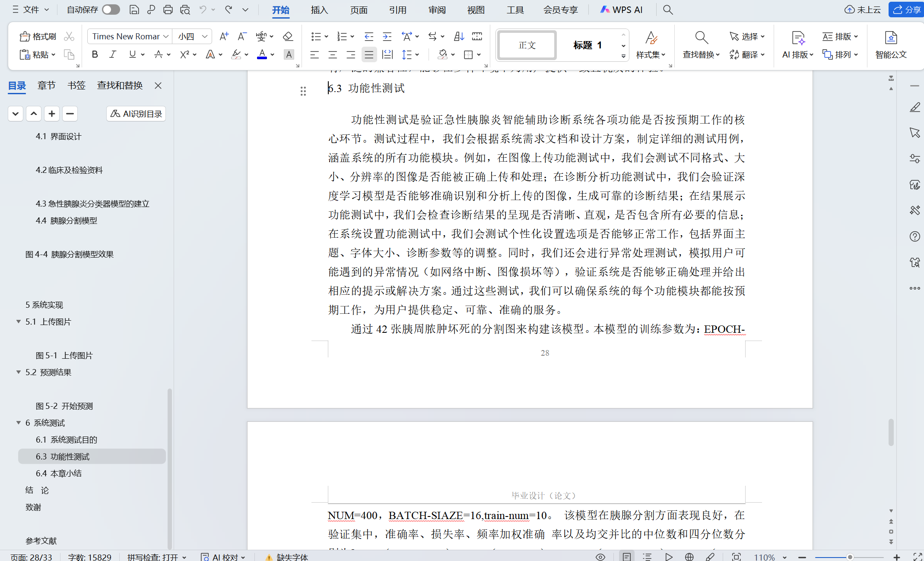Click the pen tool in right sidebar
The image size is (924, 561).
914,107
